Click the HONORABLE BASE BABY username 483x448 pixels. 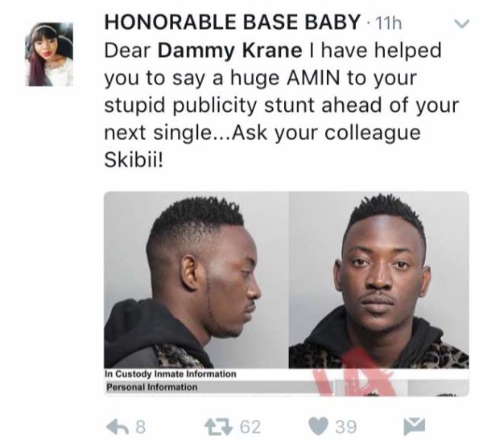pyautogui.click(x=233, y=23)
